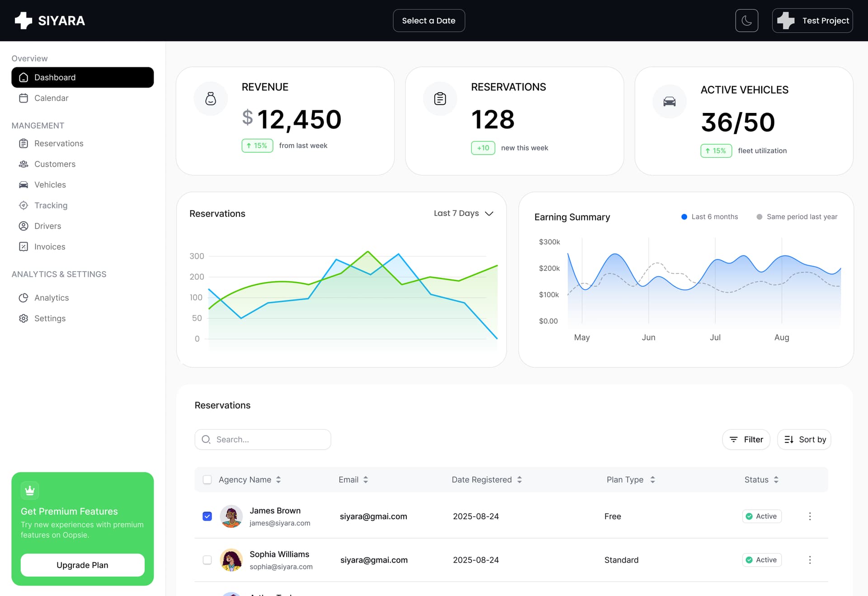Open the Sort by button
The height and width of the screenshot is (596, 868).
[804, 439]
